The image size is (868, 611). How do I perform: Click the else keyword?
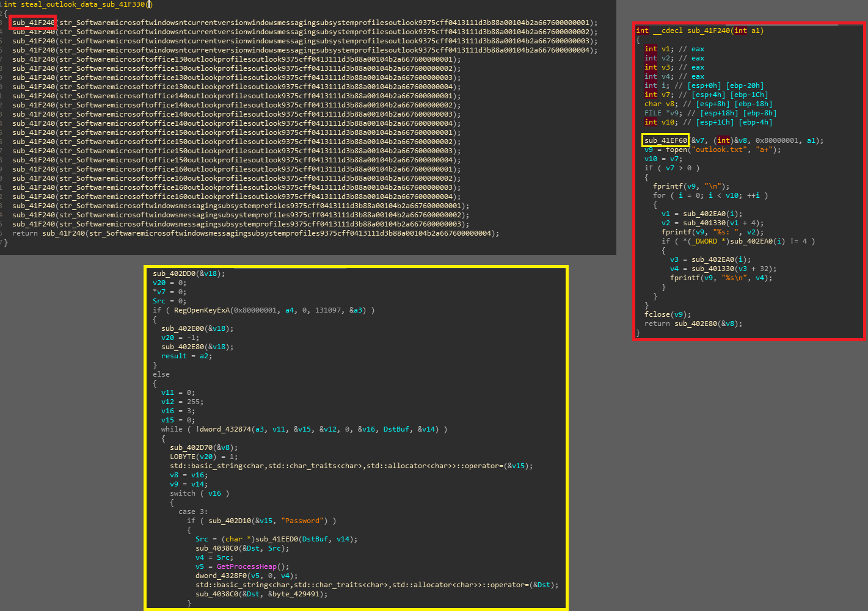[161, 374]
